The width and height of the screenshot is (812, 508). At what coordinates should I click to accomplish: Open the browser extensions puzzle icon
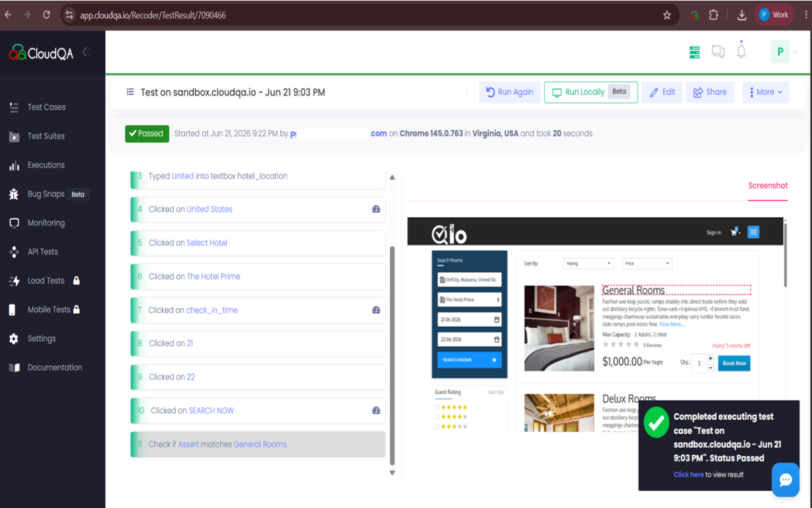[x=714, y=15]
